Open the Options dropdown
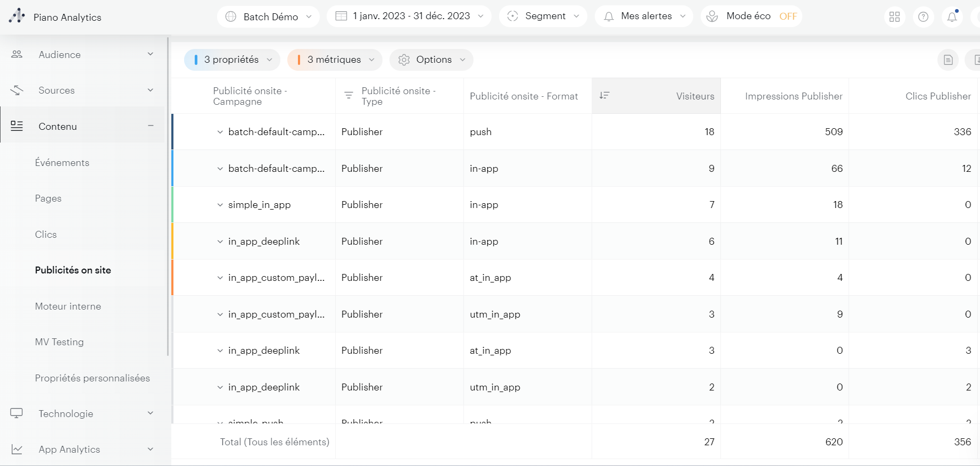Image resolution: width=980 pixels, height=466 pixels. pyautogui.click(x=431, y=60)
